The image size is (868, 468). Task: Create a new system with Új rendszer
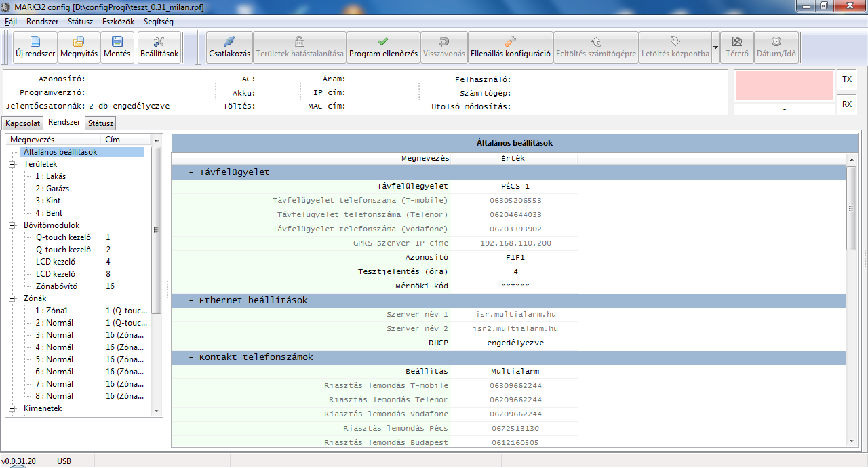tap(35, 47)
